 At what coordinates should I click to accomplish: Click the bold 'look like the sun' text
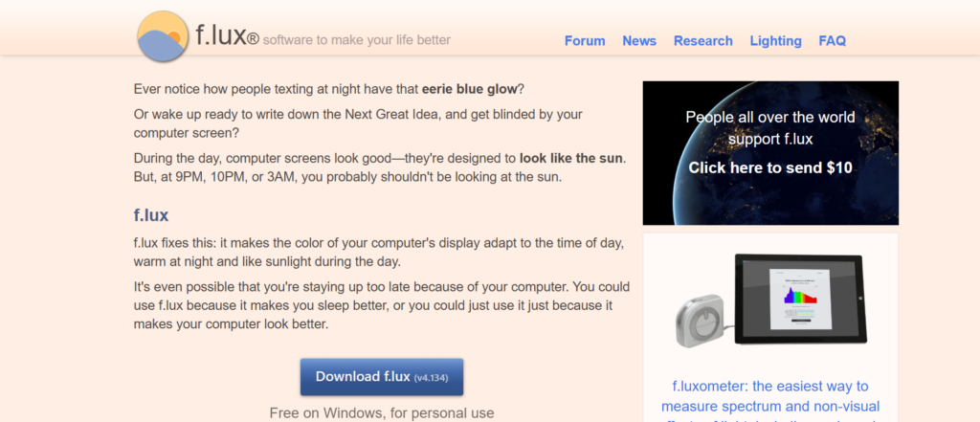coord(571,158)
